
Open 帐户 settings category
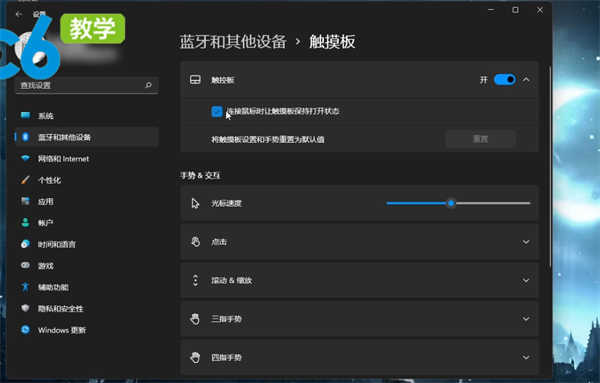point(86,223)
